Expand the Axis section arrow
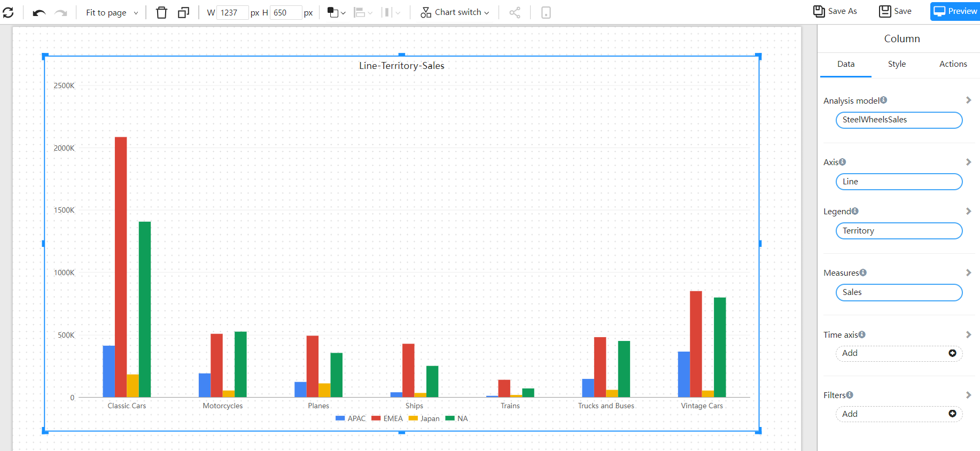The width and height of the screenshot is (980, 451). pyautogui.click(x=968, y=162)
